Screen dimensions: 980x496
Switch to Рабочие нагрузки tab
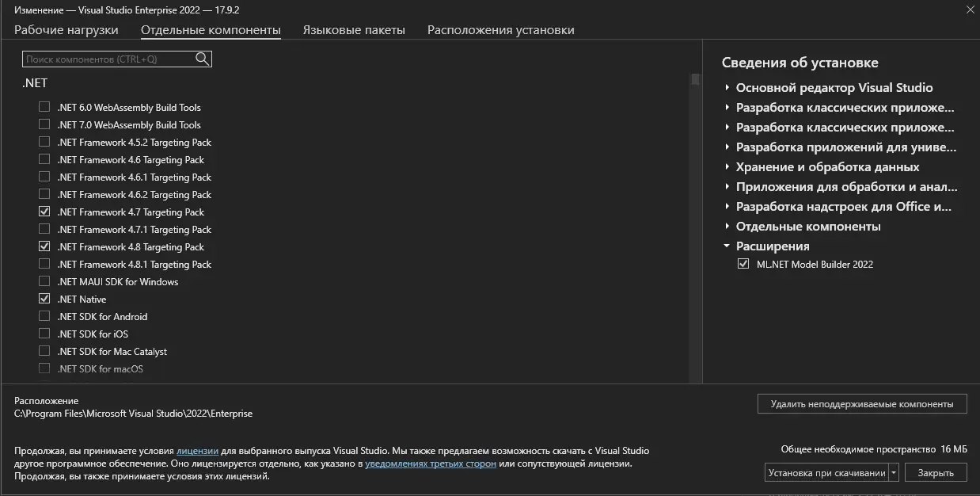66,30
